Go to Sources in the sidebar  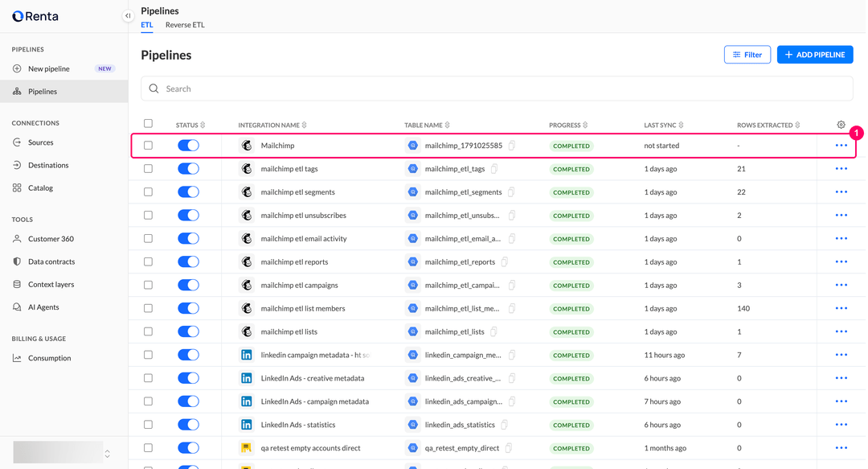click(63, 142)
